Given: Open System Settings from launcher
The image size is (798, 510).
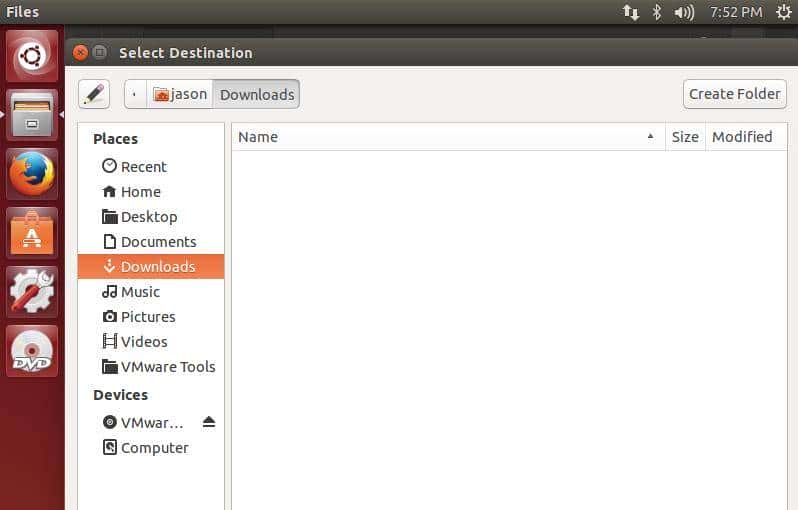Looking at the screenshot, I should [32, 292].
